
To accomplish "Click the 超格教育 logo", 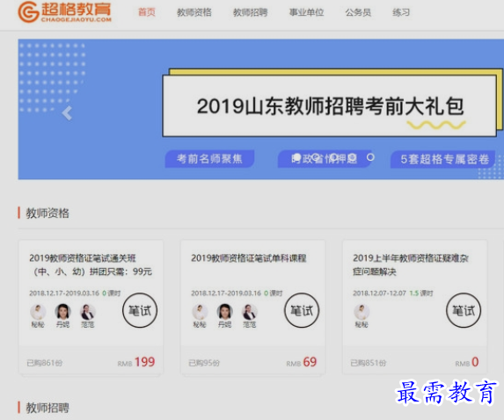I will click(x=64, y=12).
